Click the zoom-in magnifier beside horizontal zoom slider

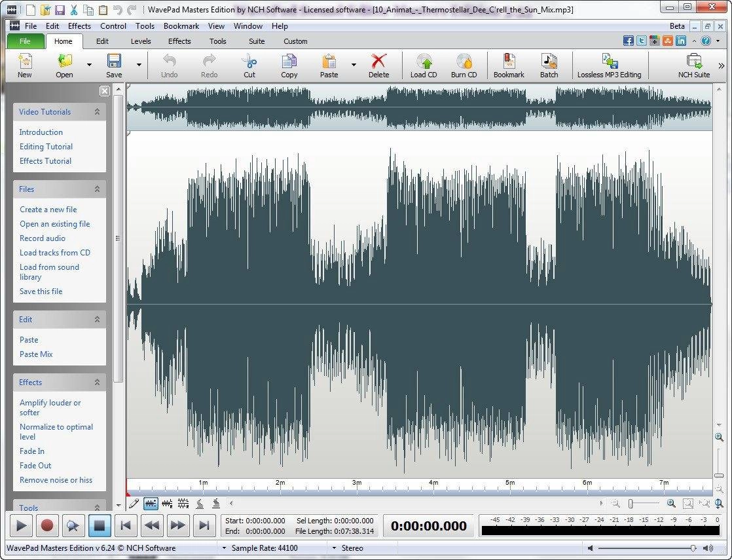click(671, 504)
